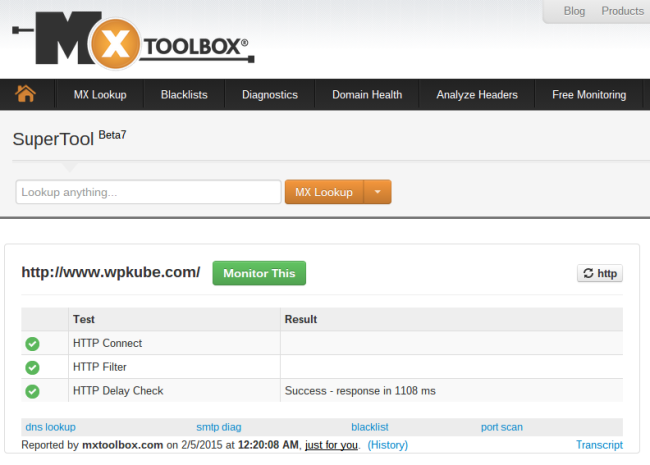
Task: Click green check icon beside HTTP Connect
Action: 32,344
